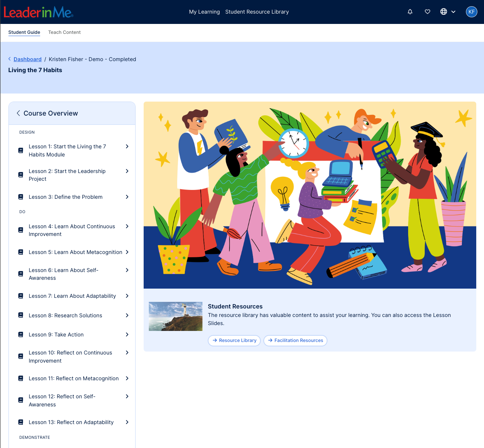The height and width of the screenshot is (448, 484).
Task: Click the book icon beside Lesson 6
Action: [21, 274]
